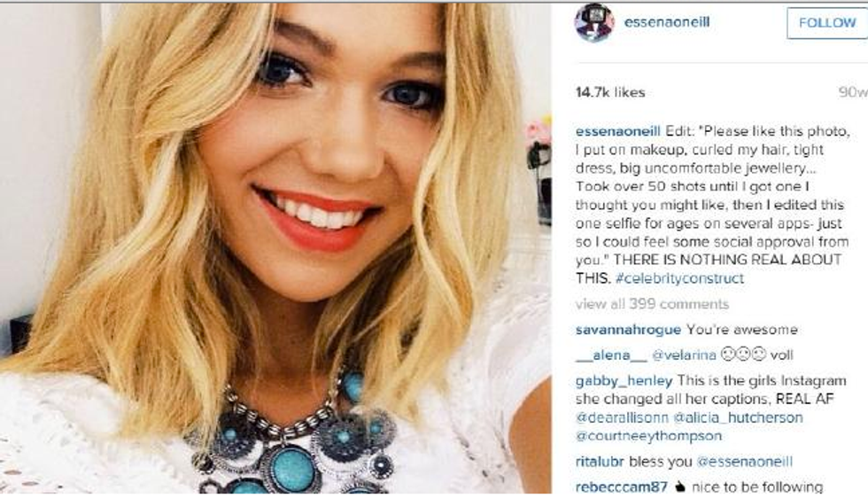Open gabby_henley's profile from the comments
The image size is (868, 499).
[624, 381]
